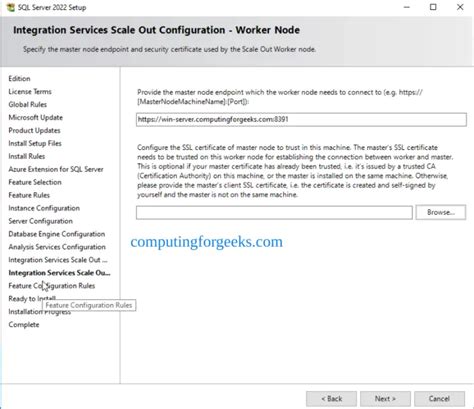Click the empty SSL certificate path field
474x409 pixels.
pos(274,212)
